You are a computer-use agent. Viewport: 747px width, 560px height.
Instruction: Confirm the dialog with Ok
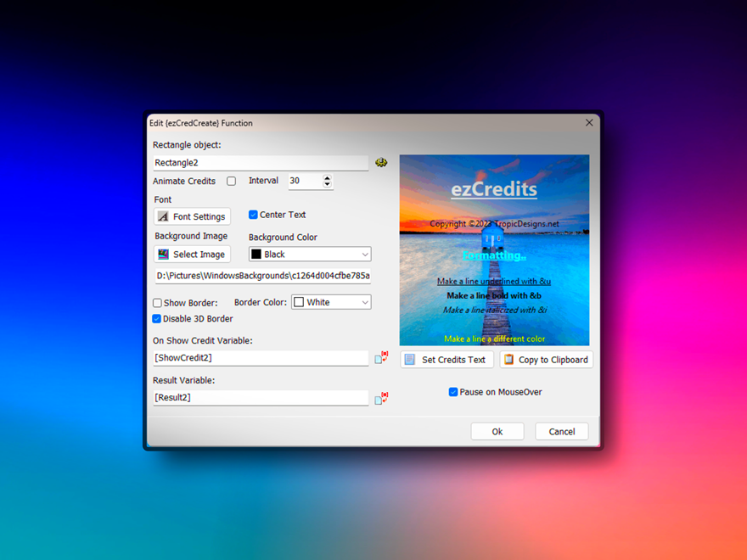click(x=497, y=432)
